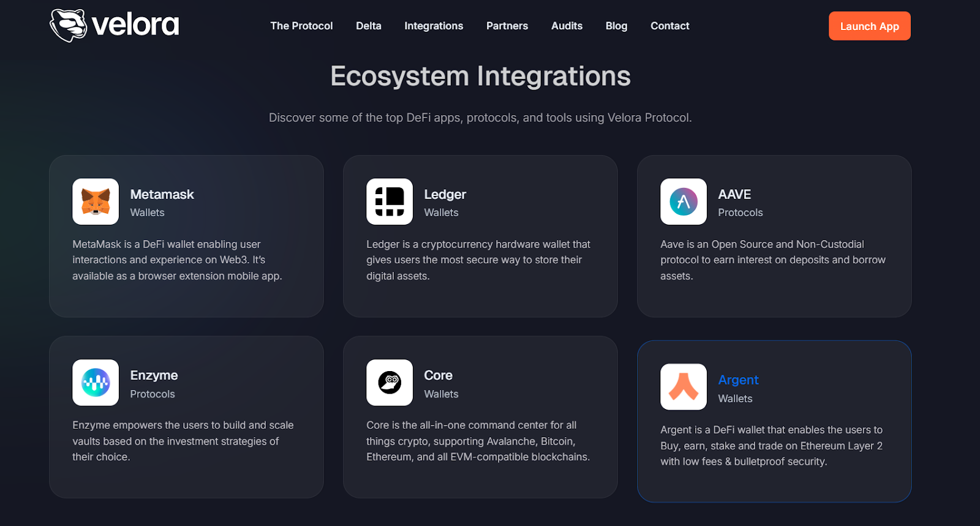
Task: Click the Ledger logo icon
Action: (390, 201)
